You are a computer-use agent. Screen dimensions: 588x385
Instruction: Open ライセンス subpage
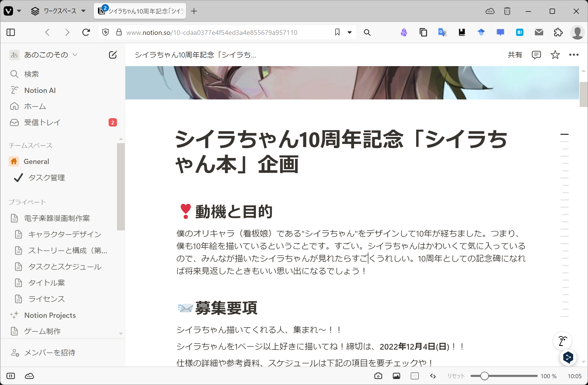63,299
